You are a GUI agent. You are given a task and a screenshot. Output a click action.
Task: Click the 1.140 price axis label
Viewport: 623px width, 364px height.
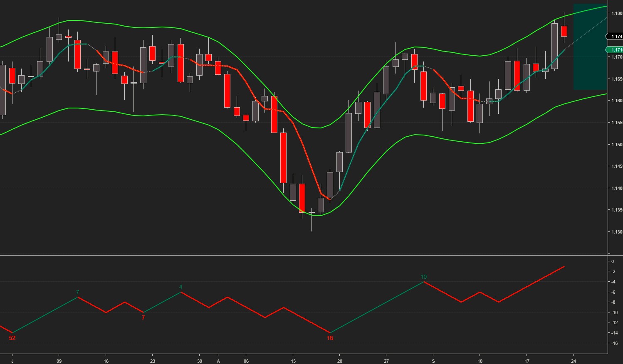click(x=617, y=188)
